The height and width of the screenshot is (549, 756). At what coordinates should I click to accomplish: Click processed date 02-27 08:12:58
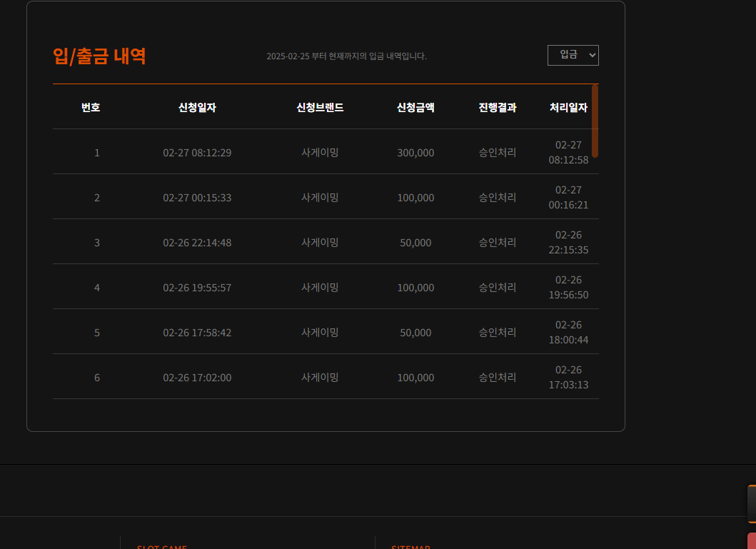pyautogui.click(x=568, y=152)
